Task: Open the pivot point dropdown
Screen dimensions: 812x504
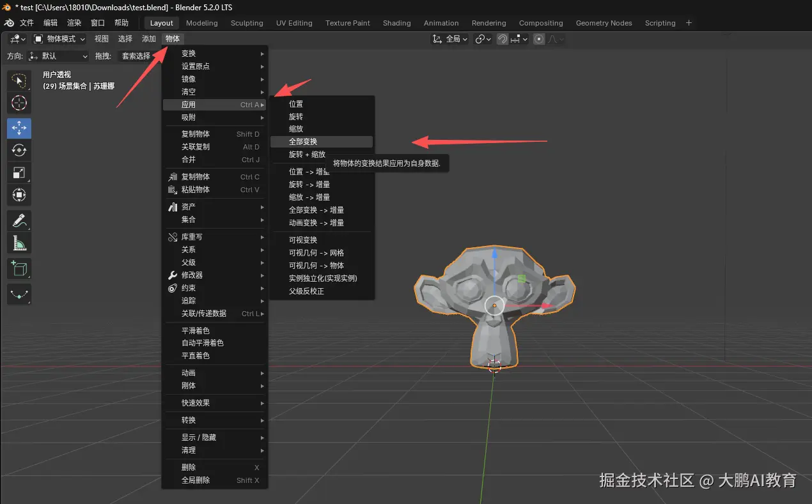Action: [483, 39]
